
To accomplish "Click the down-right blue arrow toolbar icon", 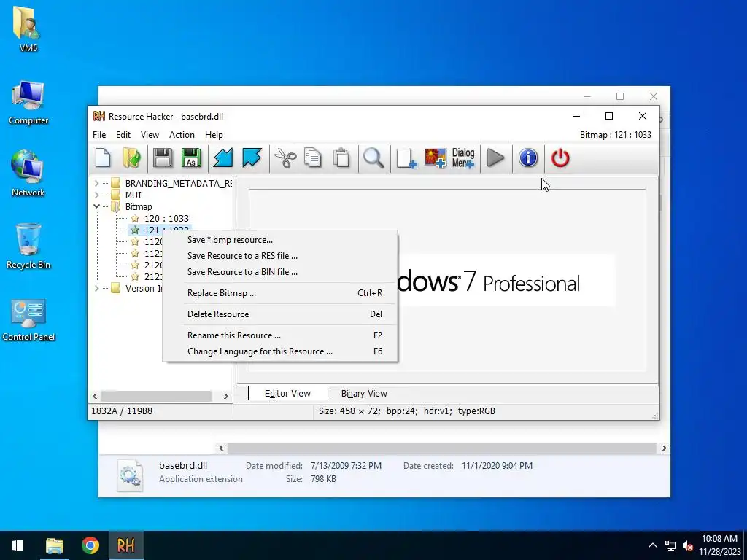I will click(252, 158).
